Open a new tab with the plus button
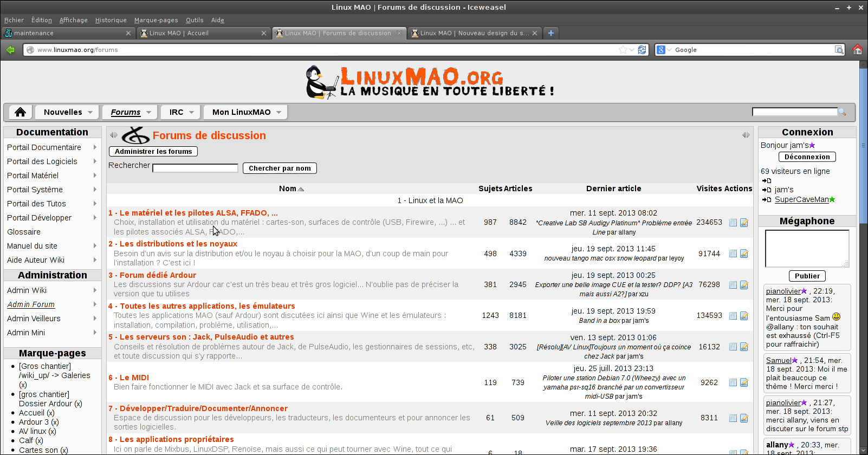Viewport: 868px width, 455px height. [x=551, y=33]
